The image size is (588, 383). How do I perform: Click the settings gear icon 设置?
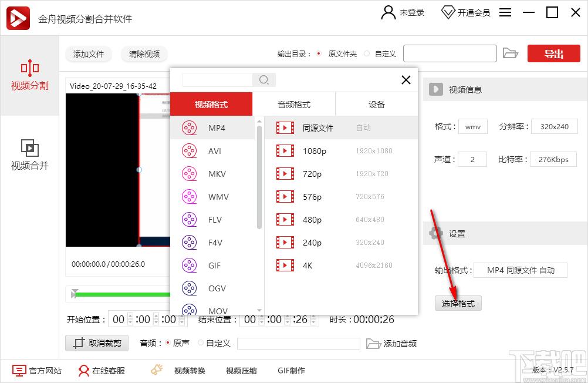pyautogui.click(x=436, y=234)
